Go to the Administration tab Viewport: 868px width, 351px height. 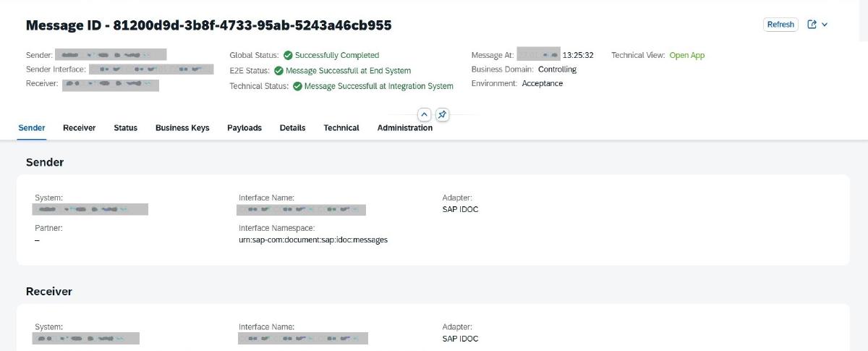(404, 128)
